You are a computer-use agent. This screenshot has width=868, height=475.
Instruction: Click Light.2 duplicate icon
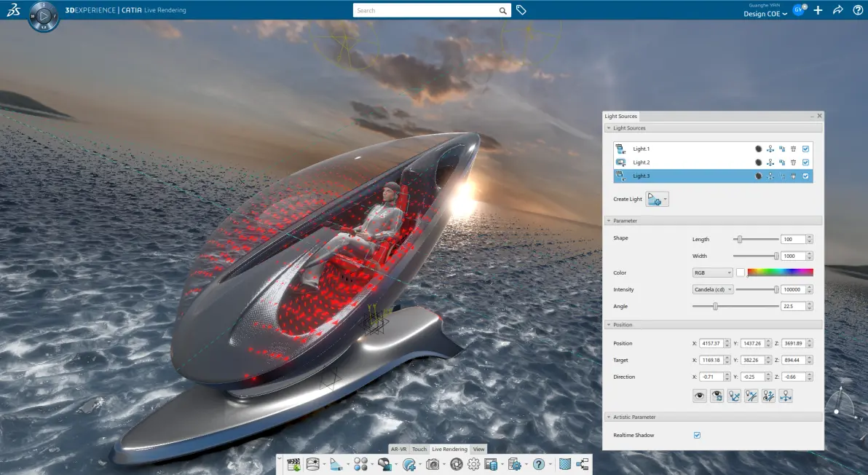coord(782,162)
